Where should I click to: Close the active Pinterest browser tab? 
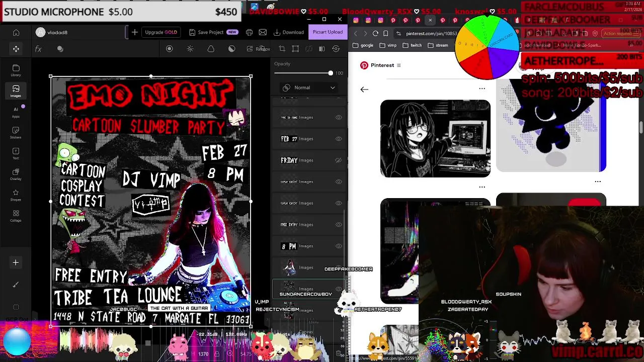[430, 20]
